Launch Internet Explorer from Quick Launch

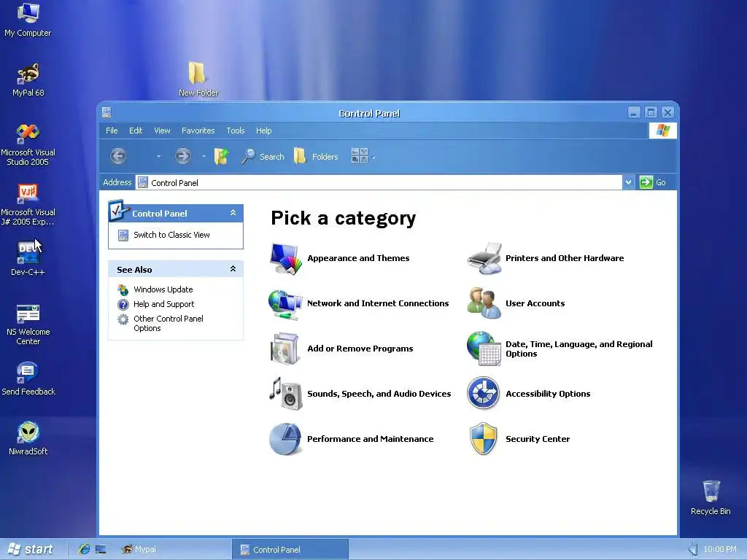pos(85,549)
